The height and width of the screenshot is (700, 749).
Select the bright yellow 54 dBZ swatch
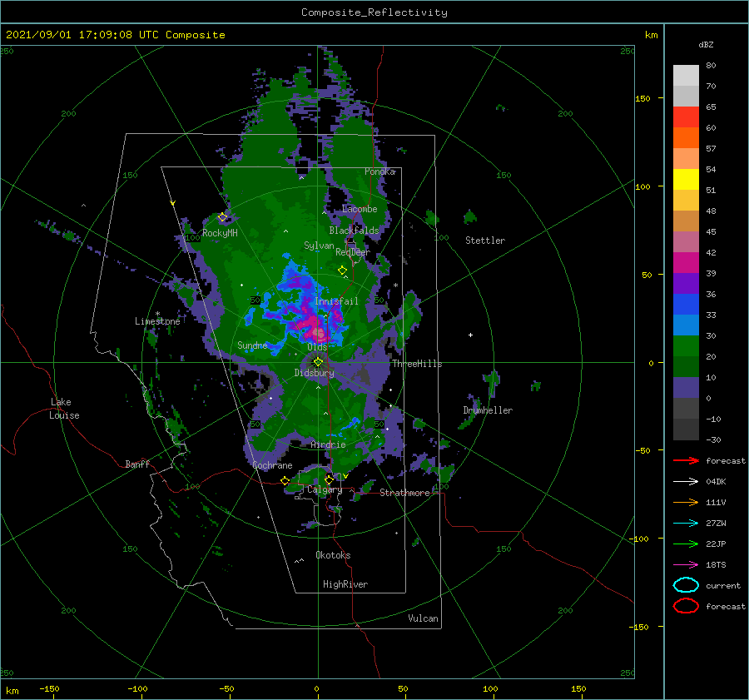[686, 179]
